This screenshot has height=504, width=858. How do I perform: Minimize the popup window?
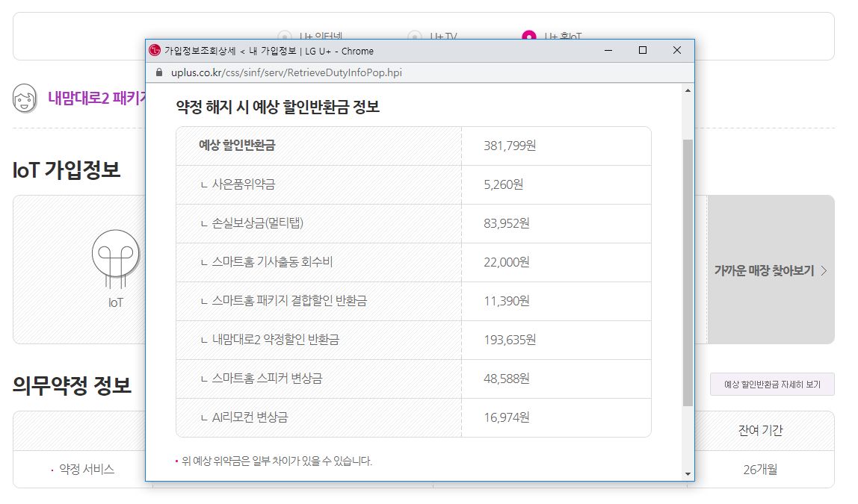tap(608, 51)
